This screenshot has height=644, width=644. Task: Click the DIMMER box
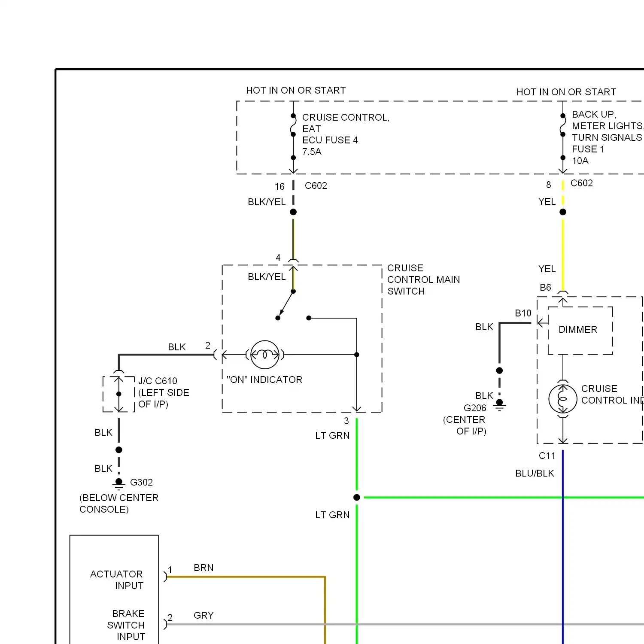(580, 330)
